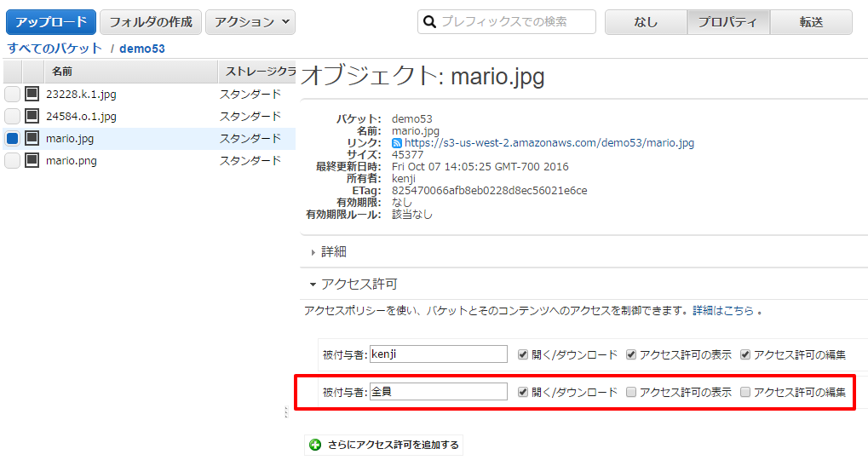The width and height of the screenshot is (868, 466).
Task: Click the file icon beside 23228.k.1.jpg
Action: (x=32, y=94)
